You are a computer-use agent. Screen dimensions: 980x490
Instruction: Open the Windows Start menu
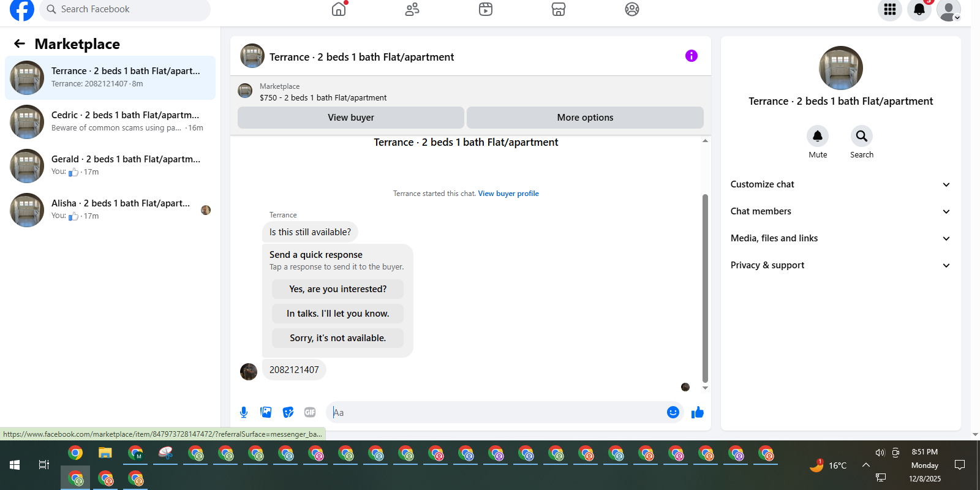[x=15, y=465]
